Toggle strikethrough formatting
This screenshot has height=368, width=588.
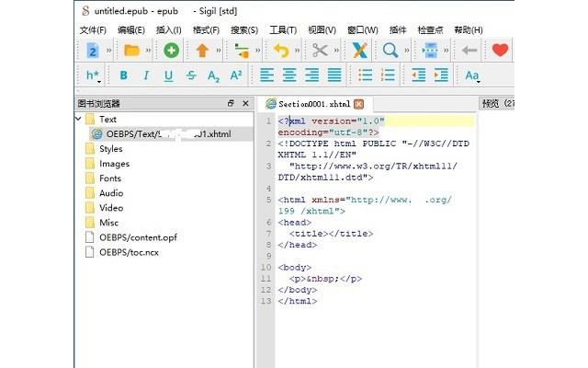click(x=191, y=75)
